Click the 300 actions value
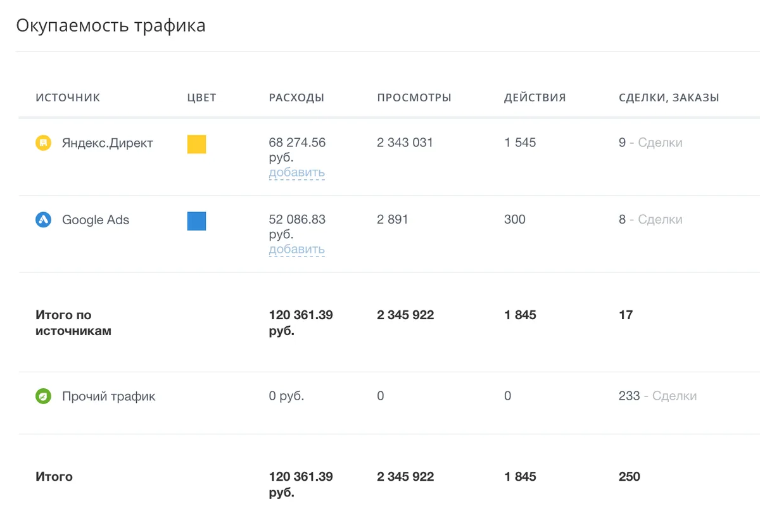 pos(515,220)
